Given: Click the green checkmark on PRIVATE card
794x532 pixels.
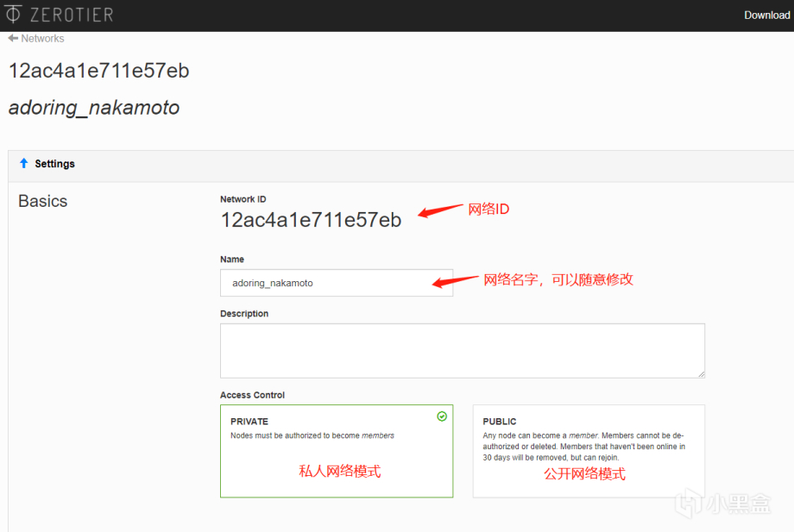Looking at the screenshot, I should coord(442,416).
